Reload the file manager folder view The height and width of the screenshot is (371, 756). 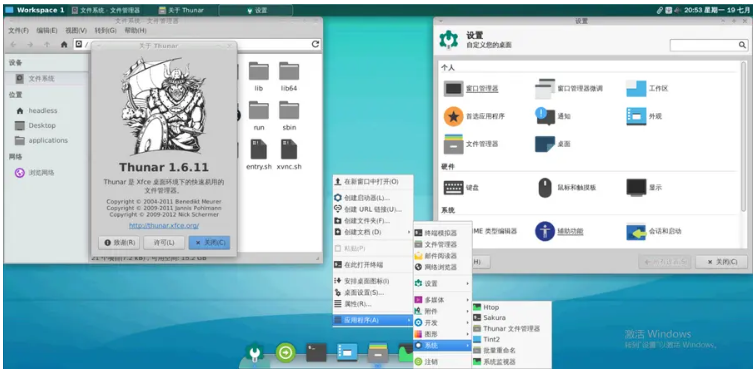click(315, 44)
